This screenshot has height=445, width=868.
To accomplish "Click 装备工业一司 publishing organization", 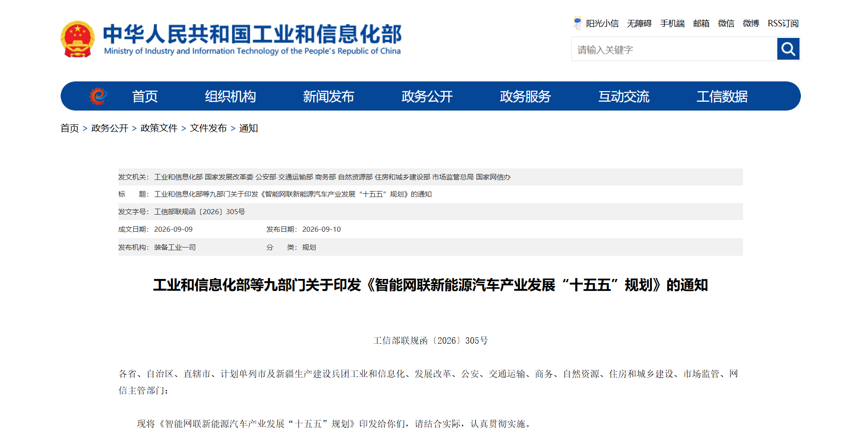I will click(175, 247).
